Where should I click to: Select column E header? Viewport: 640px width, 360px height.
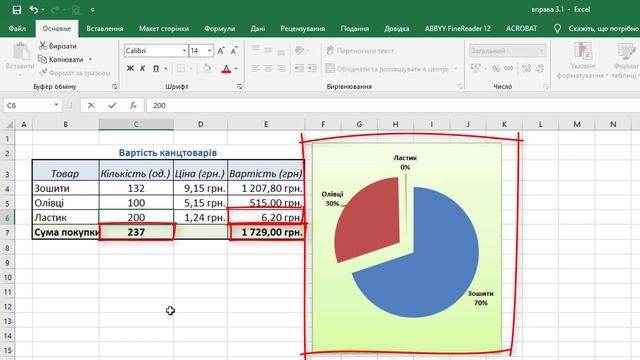266,124
